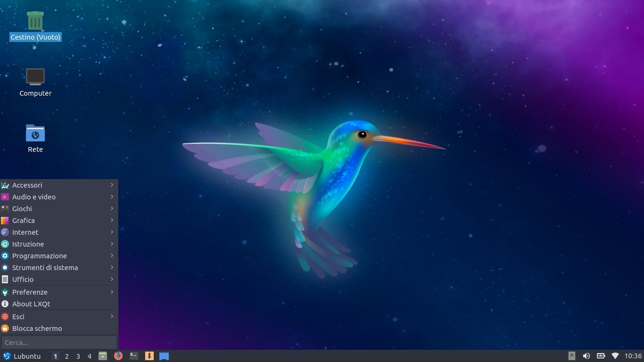Switch to workspace 3 in the pager
Viewport: 644px width, 362px height.
click(78, 356)
